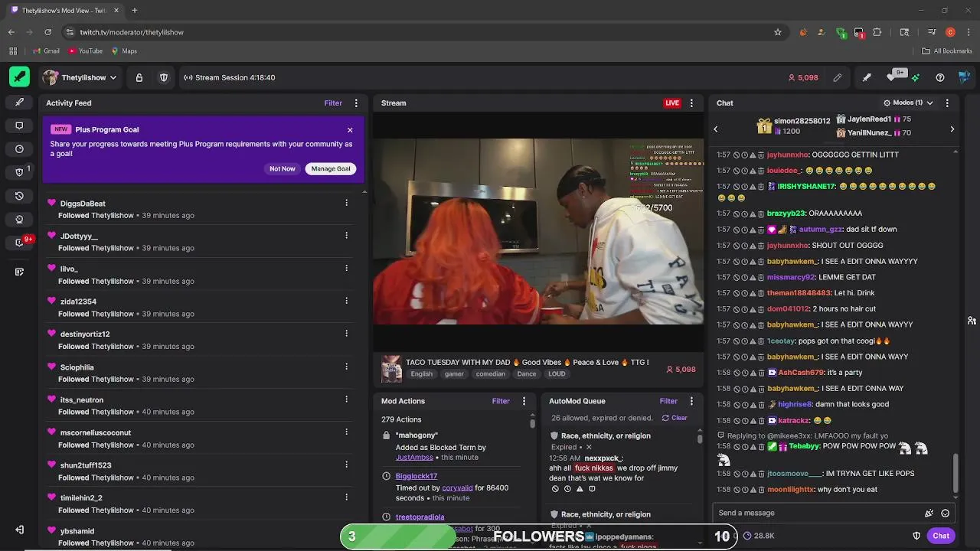
Task: Timeout user louiedee_ in chat
Action: (x=744, y=171)
